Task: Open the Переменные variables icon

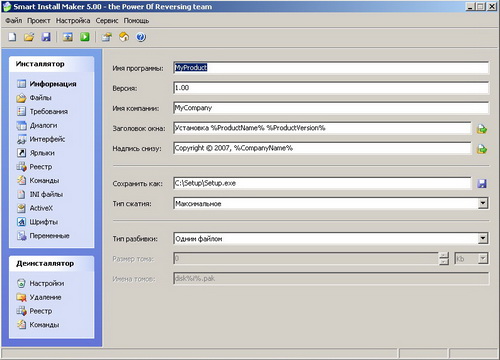Action: pyautogui.click(x=21, y=236)
